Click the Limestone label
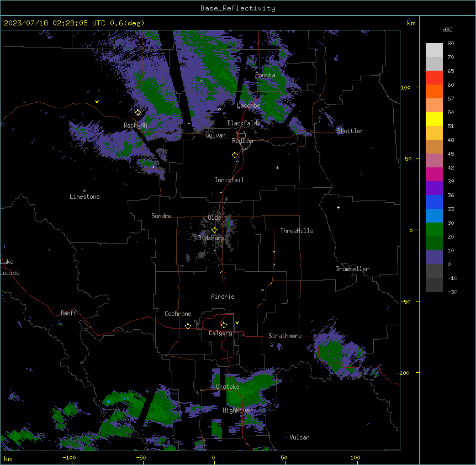Image resolution: width=476 pixels, height=465 pixels. 84,197
